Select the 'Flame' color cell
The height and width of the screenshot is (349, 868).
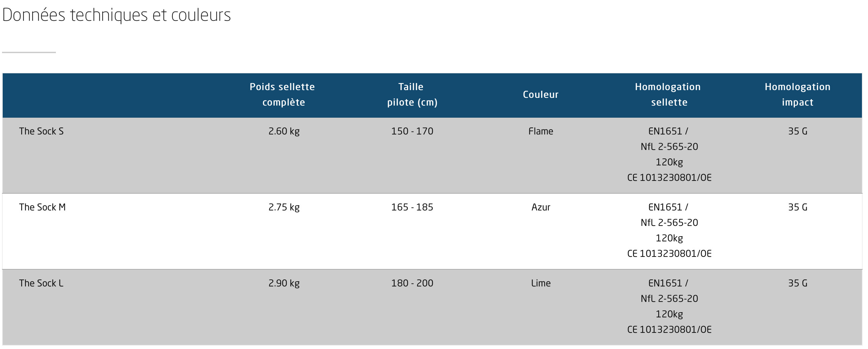point(540,131)
